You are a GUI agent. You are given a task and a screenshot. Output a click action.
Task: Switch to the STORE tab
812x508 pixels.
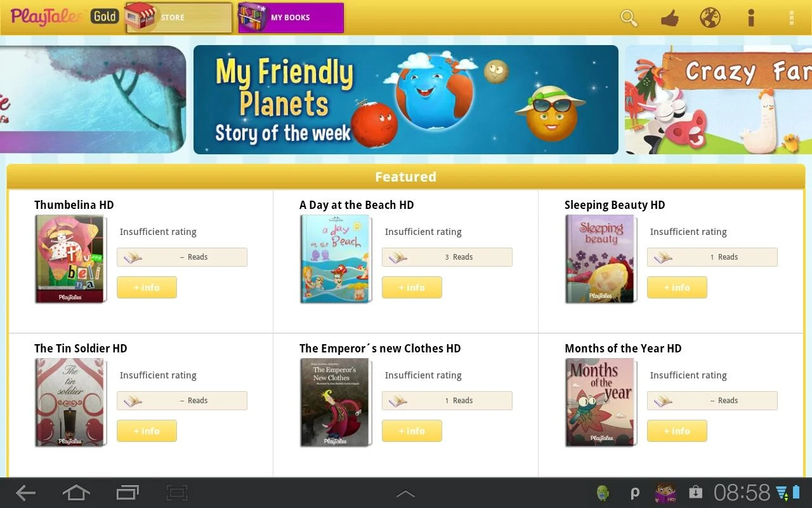(179, 18)
